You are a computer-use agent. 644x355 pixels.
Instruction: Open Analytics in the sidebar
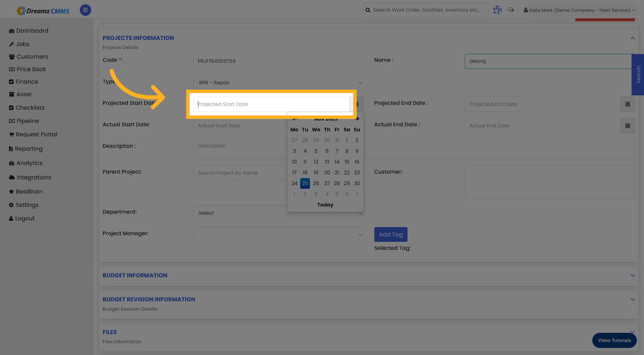[25, 163]
